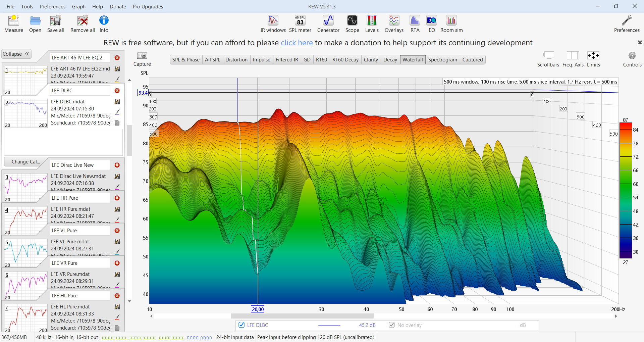This screenshot has height=342, width=644.
Task: Toggle the LFE DLBC trace checkbox
Action: click(241, 325)
